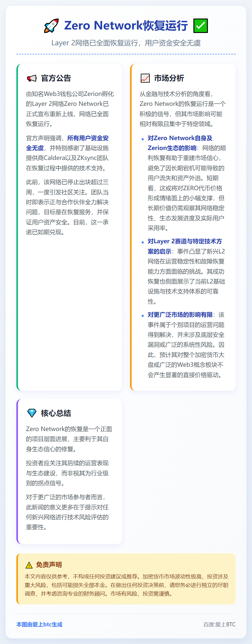Click bullet heading 对Zero Network自身及Zerion生态的影响
252x644 pixels.
(180, 143)
